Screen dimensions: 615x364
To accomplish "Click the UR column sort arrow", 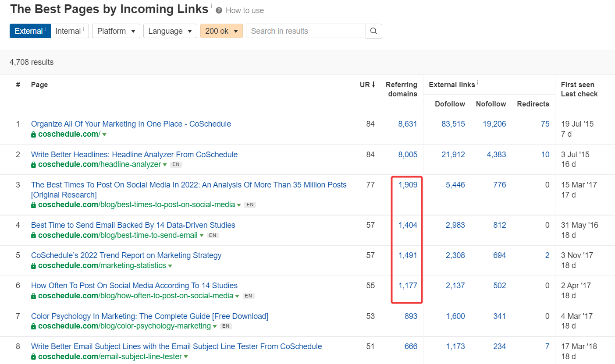I will pyautogui.click(x=373, y=85).
